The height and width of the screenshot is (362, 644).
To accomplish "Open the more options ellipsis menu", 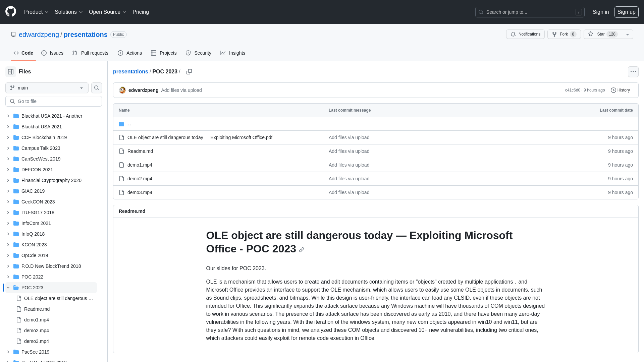I will click(x=633, y=72).
